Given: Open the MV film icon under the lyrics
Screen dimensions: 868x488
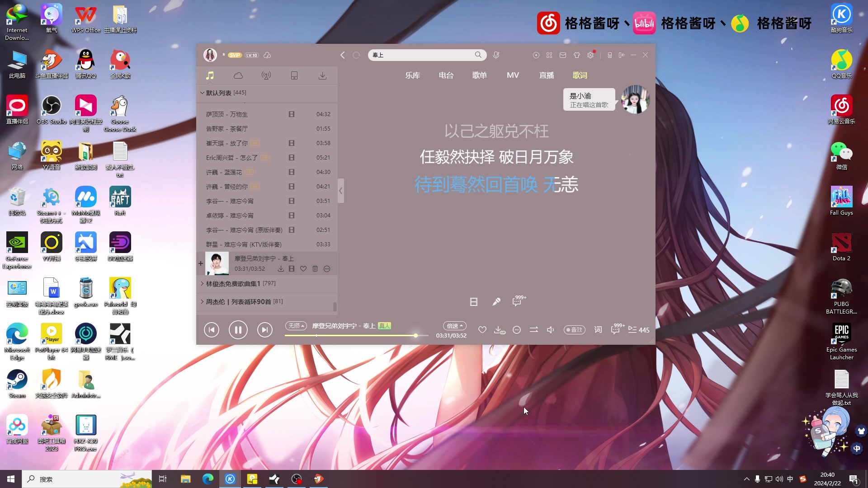Looking at the screenshot, I should 474,302.
